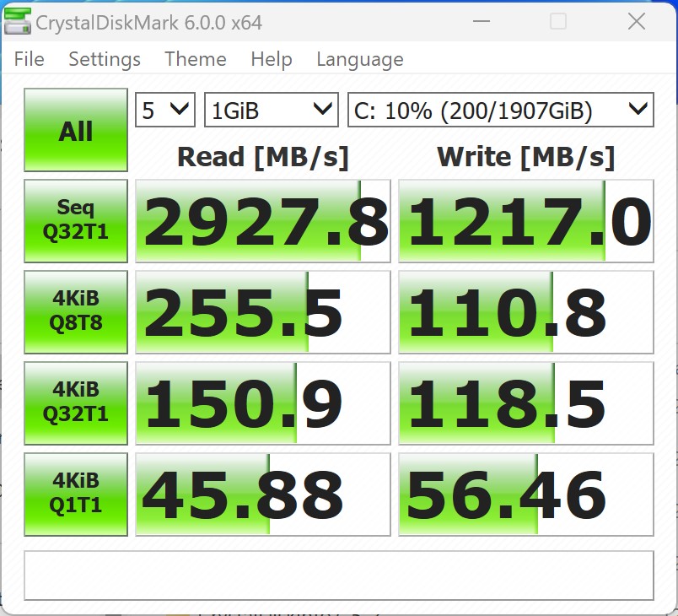Open the Help menu
This screenshot has height=616, width=678.
[x=272, y=59]
